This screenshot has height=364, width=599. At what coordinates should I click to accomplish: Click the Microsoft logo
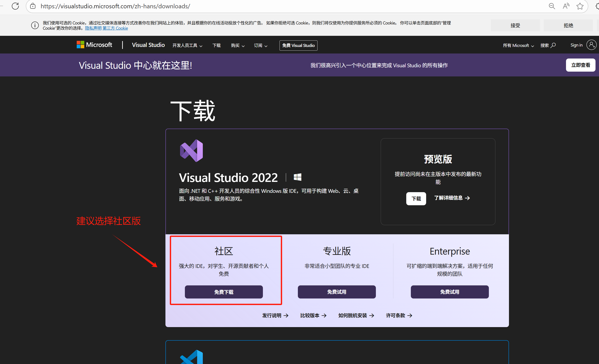(x=94, y=45)
